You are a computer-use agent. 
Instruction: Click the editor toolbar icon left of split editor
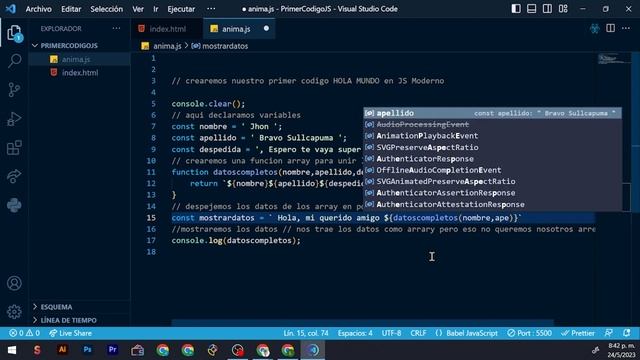pyautogui.click(x=595, y=28)
